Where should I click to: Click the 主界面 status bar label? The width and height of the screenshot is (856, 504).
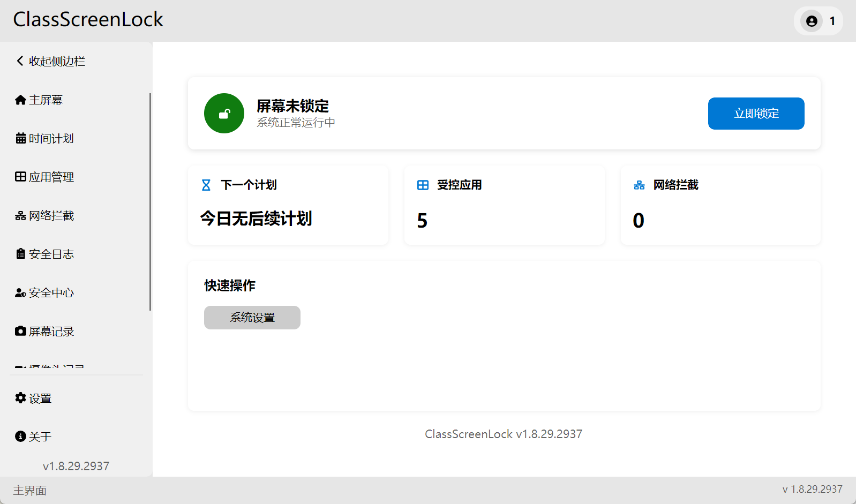pos(30,491)
